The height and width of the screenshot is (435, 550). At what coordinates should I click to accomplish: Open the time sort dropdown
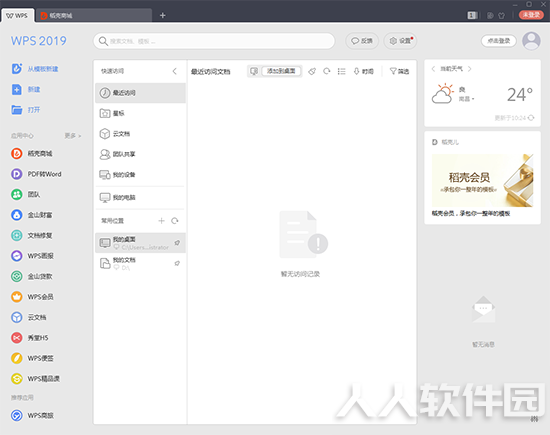tap(363, 71)
